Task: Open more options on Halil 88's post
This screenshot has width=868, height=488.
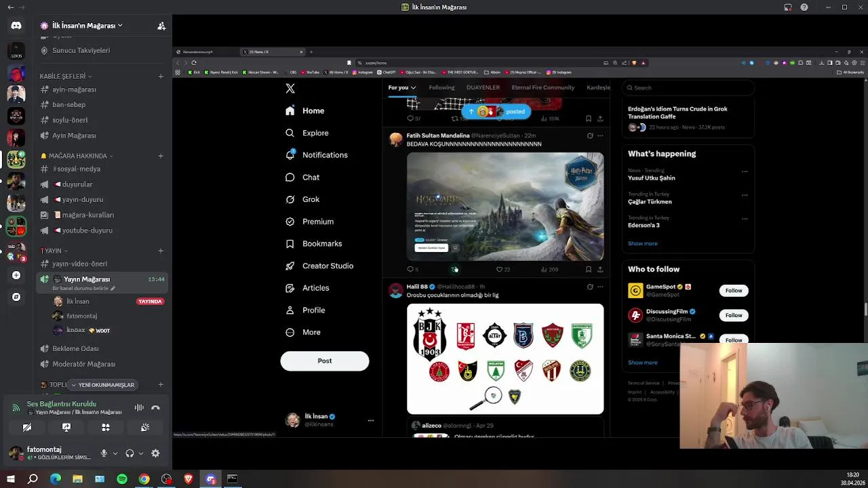Action: 600,287
